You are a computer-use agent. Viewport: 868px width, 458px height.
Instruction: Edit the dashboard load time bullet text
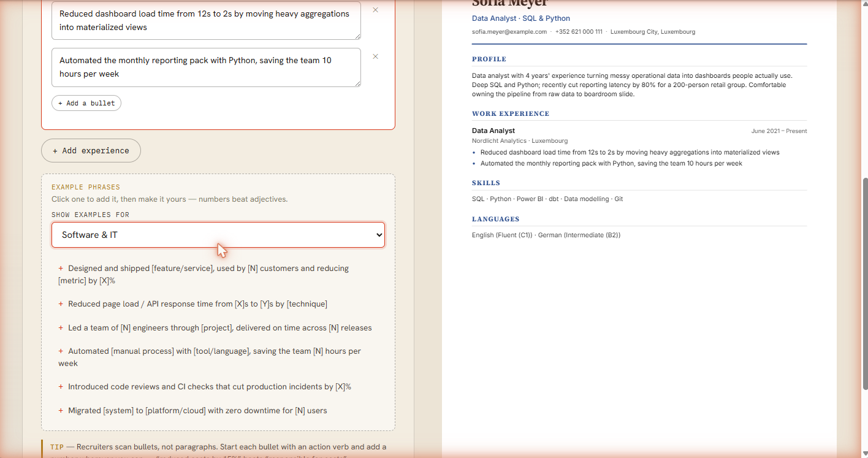point(206,20)
